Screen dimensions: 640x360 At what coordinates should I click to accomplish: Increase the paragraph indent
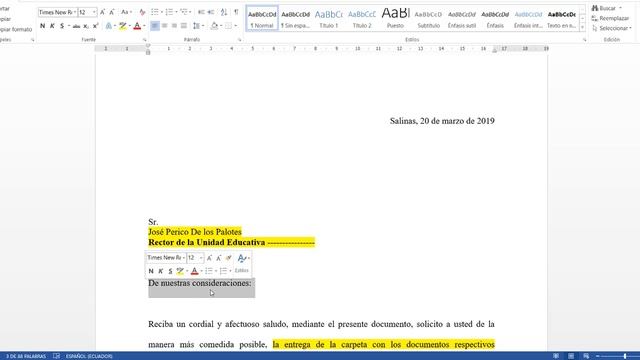pos(211,12)
